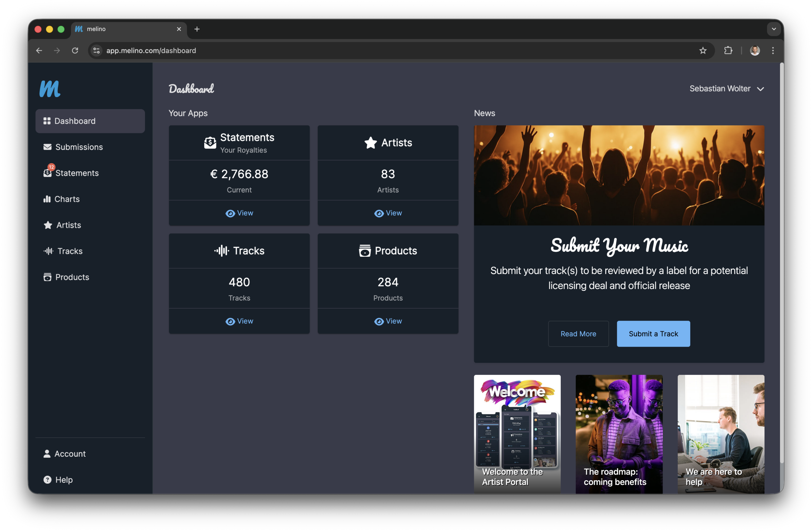The height and width of the screenshot is (531, 812).
Task: Click the Artists star icon in sidebar
Action: click(x=48, y=225)
